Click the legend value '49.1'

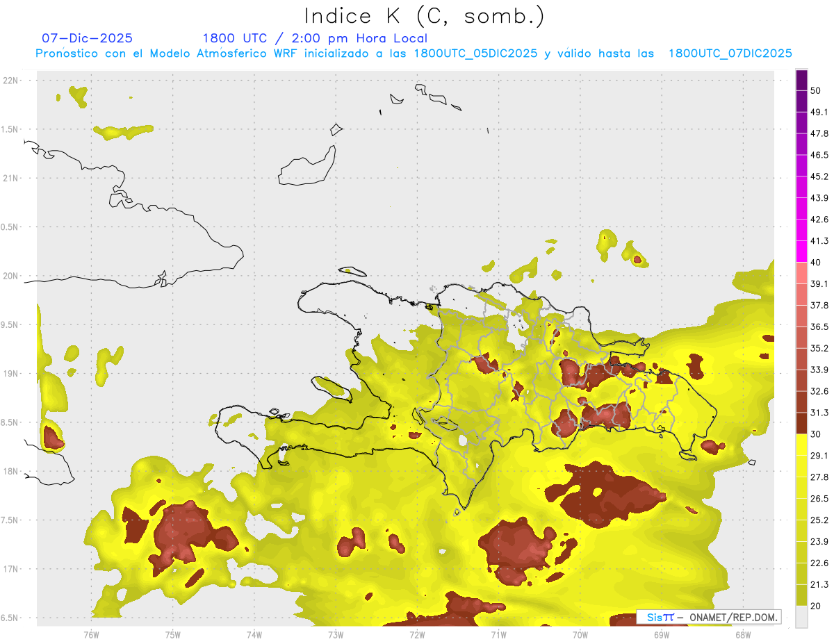click(819, 112)
